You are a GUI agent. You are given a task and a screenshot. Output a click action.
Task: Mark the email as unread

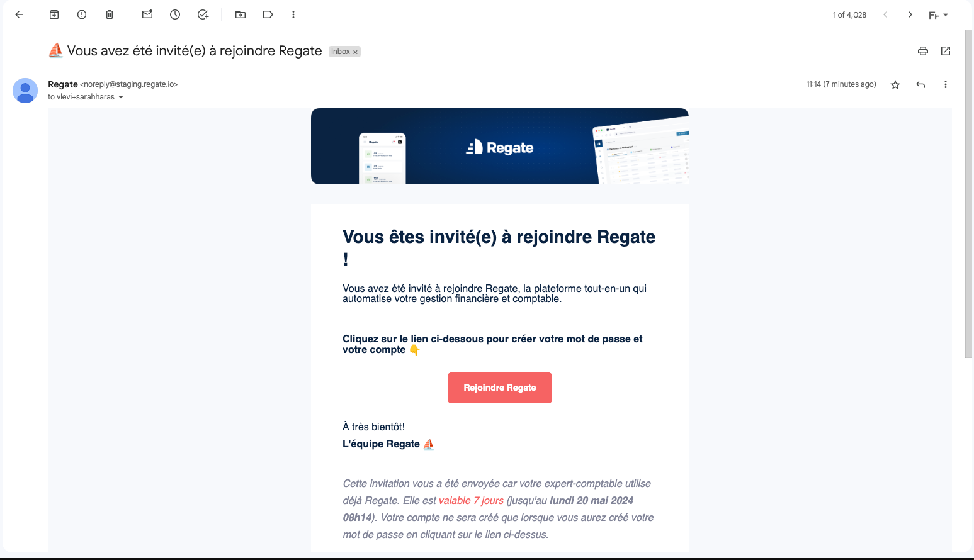tap(147, 14)
